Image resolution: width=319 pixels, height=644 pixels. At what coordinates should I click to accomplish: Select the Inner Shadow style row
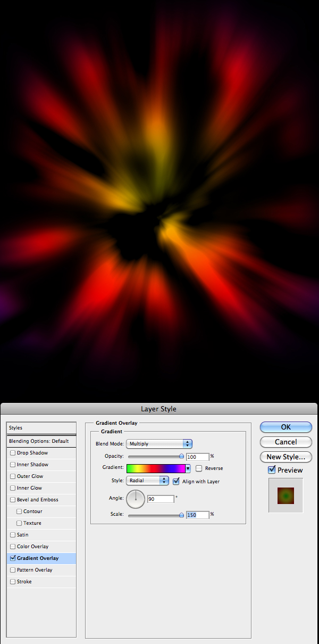[x=41, y=465]
